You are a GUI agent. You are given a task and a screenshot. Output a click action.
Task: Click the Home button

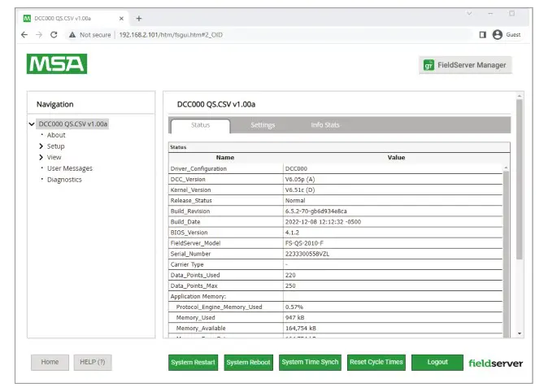coord(50,362)
